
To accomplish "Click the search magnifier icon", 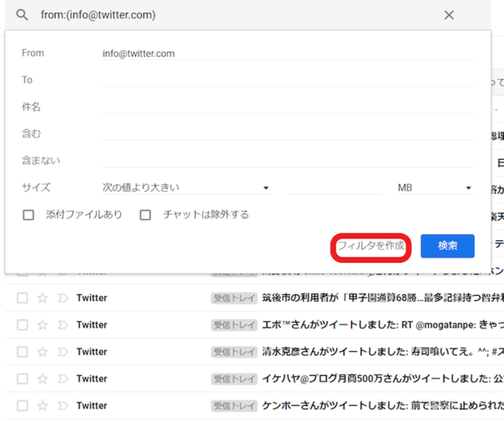I will click(x=22, y=15).
